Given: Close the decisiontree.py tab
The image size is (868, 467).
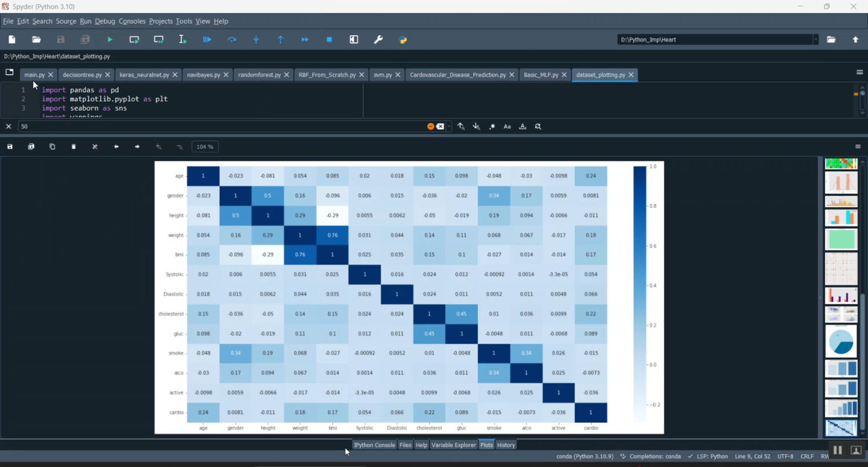Looking at the screenshot, I should 108,75.
